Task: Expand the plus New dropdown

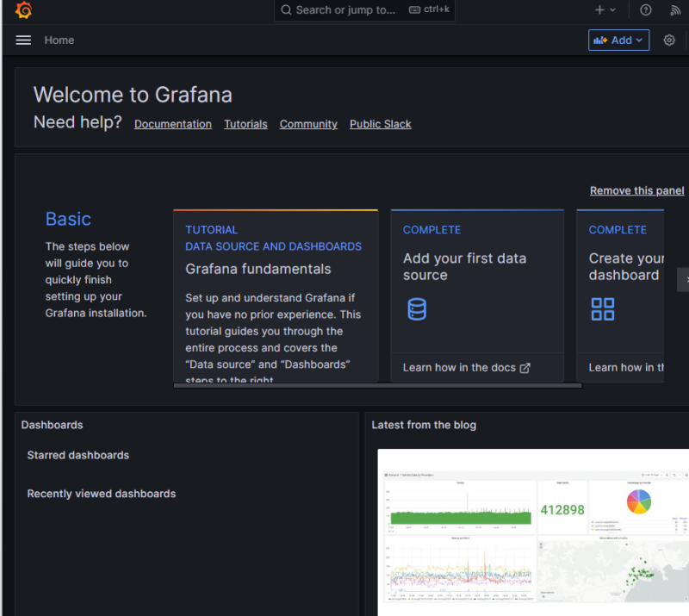Action: pos(605,10)
